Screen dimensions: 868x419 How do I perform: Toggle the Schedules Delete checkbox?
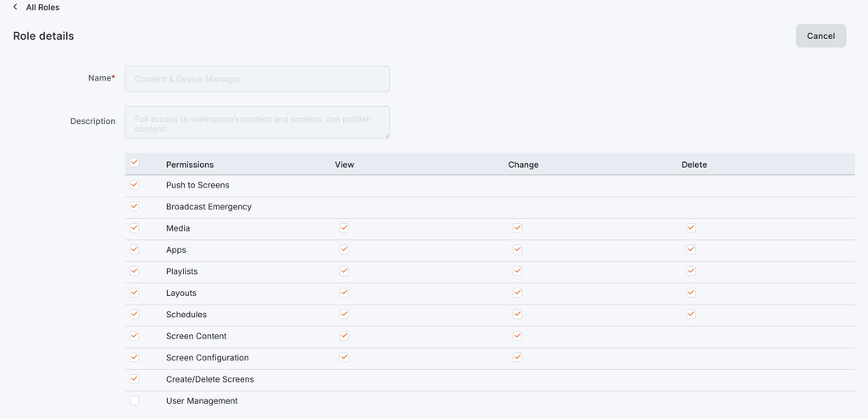click(691, 314)
